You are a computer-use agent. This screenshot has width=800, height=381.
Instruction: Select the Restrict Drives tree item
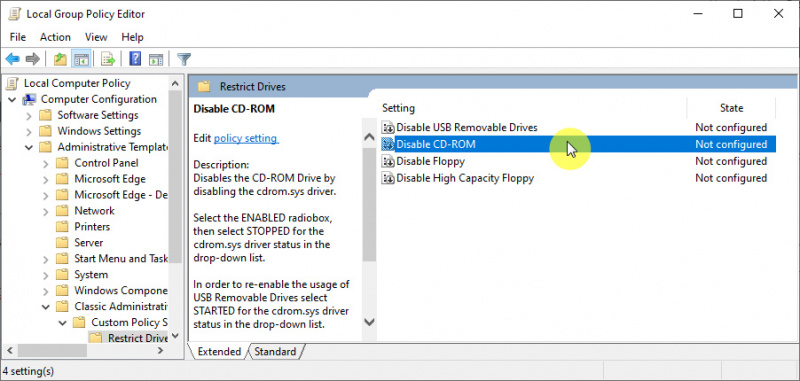coord(137,338)
